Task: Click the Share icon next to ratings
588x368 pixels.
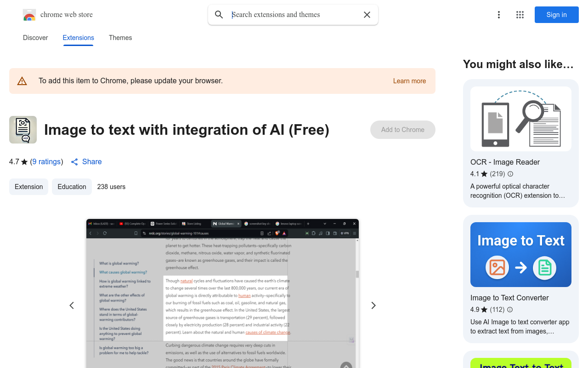Action: (x=74, y=162)
